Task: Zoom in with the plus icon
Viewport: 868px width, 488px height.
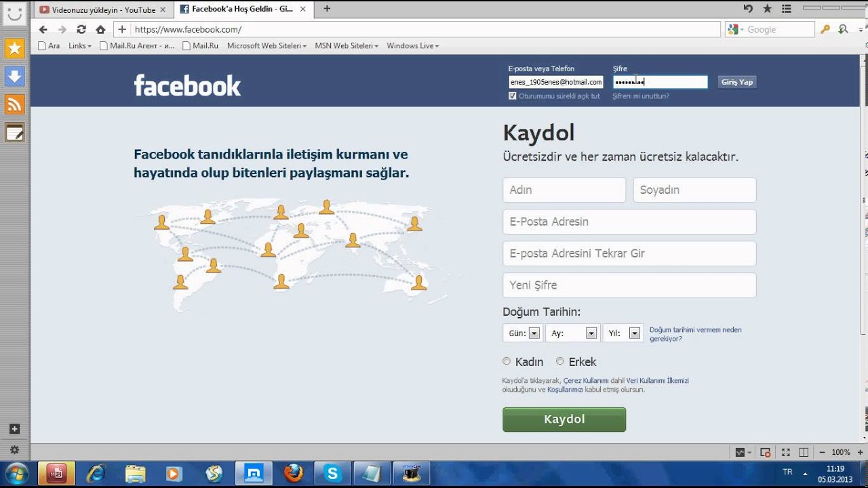Action: coord(859,452)
